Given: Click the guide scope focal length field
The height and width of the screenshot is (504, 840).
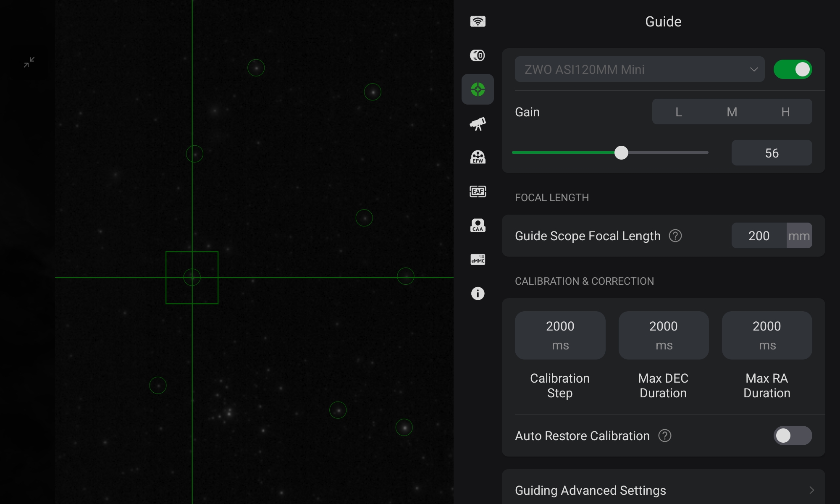Looking at the screenshot, I should (759, 236).
